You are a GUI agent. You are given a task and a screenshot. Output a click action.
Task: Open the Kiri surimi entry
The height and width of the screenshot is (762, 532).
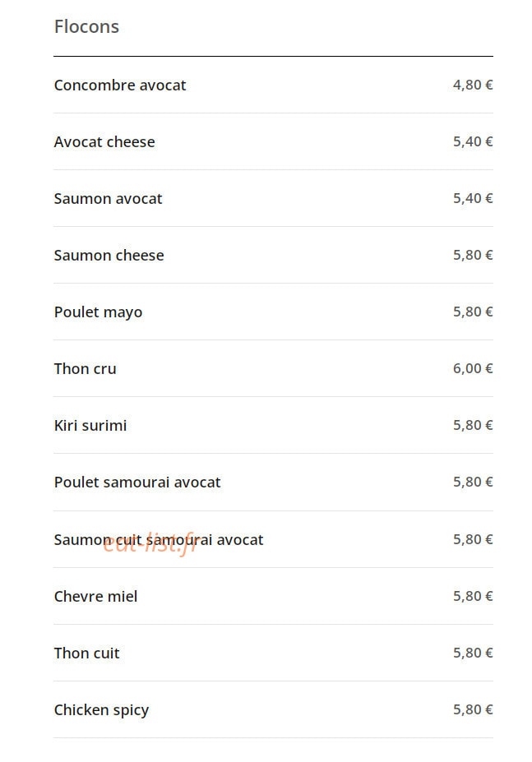click(x=90, y=426)
